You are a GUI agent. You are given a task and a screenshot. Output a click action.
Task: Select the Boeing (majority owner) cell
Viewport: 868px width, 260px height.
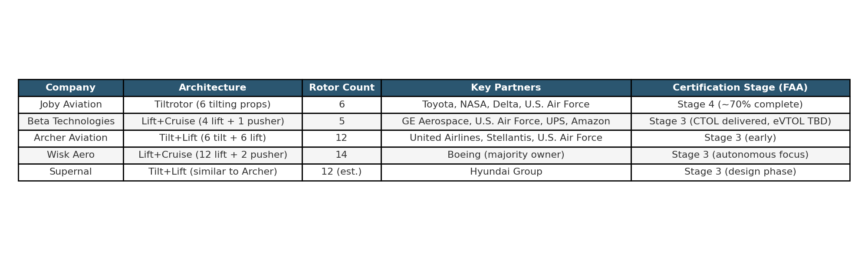coord(506,155)
